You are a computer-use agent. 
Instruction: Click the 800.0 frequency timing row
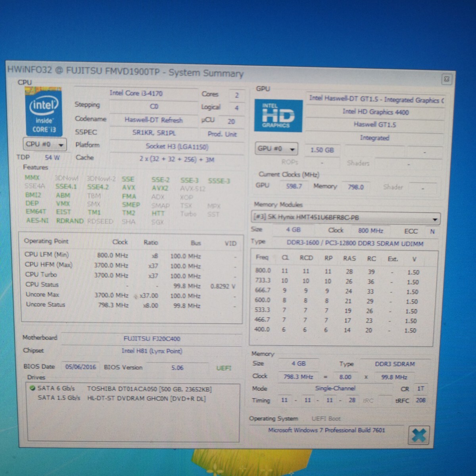tap(337, 271)
